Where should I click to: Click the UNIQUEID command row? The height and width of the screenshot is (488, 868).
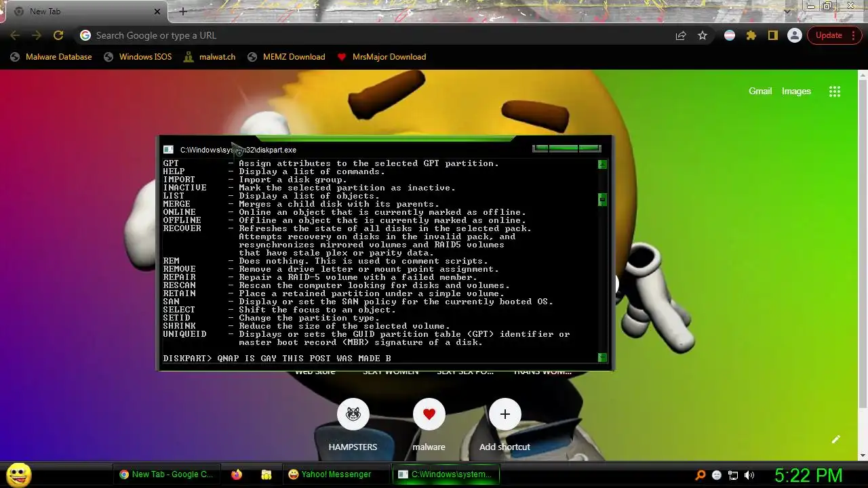tap(366, 338)
